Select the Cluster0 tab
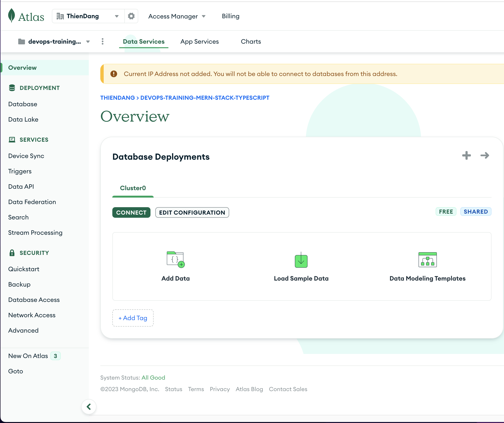Screen dimensions: 504x423 coord(133,188)
